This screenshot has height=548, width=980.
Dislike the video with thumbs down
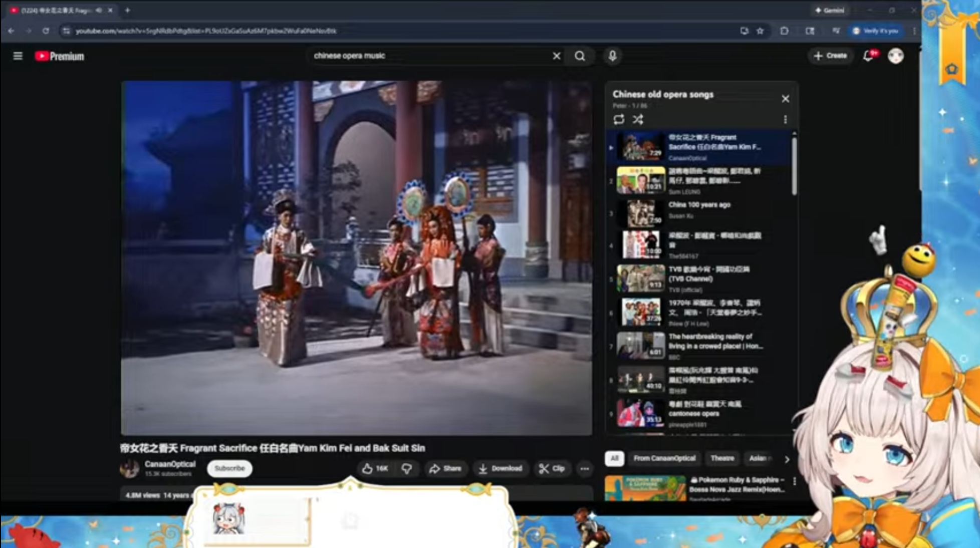click(407, 468)
